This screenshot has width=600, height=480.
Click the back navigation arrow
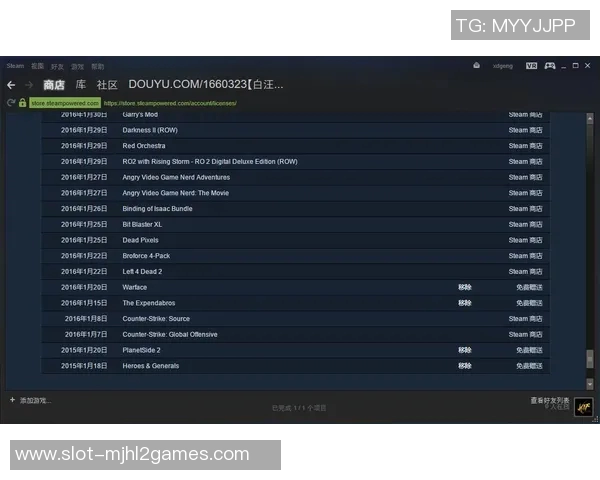[x=11, y=85]
